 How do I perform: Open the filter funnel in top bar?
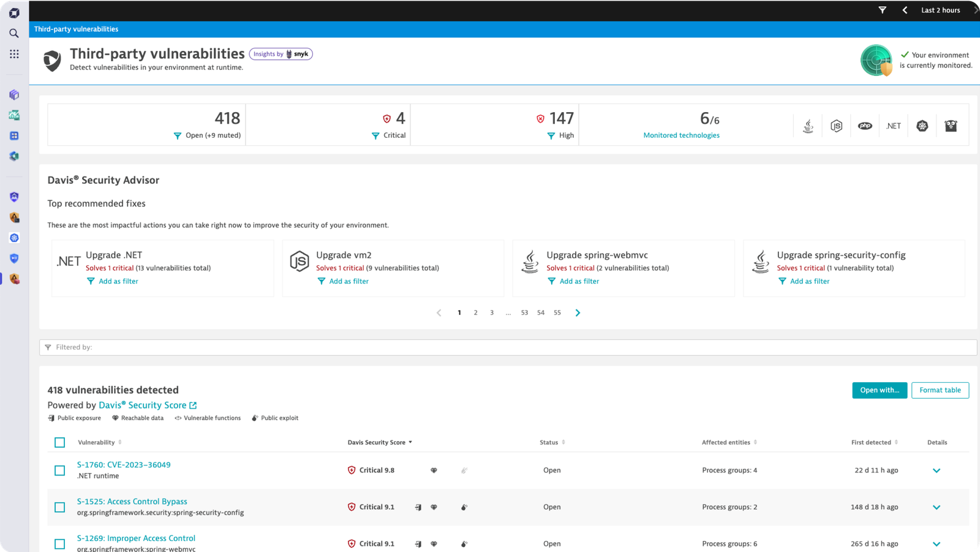882,10
